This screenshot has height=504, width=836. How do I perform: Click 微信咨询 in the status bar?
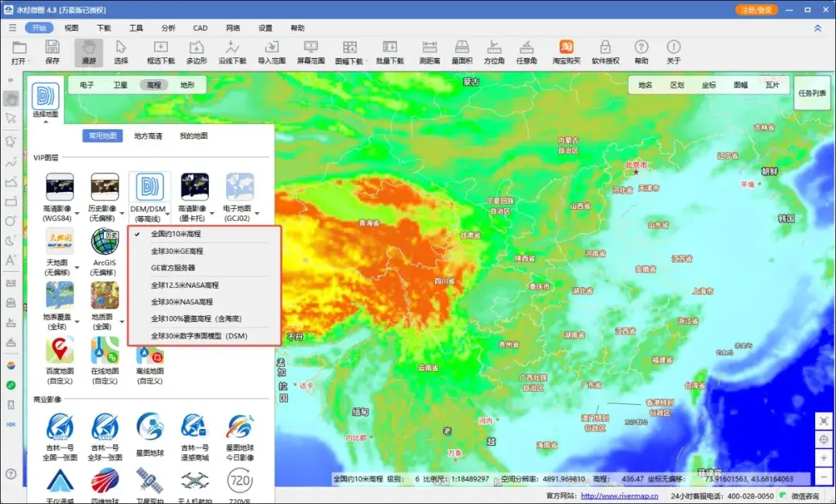pos(805,496)
